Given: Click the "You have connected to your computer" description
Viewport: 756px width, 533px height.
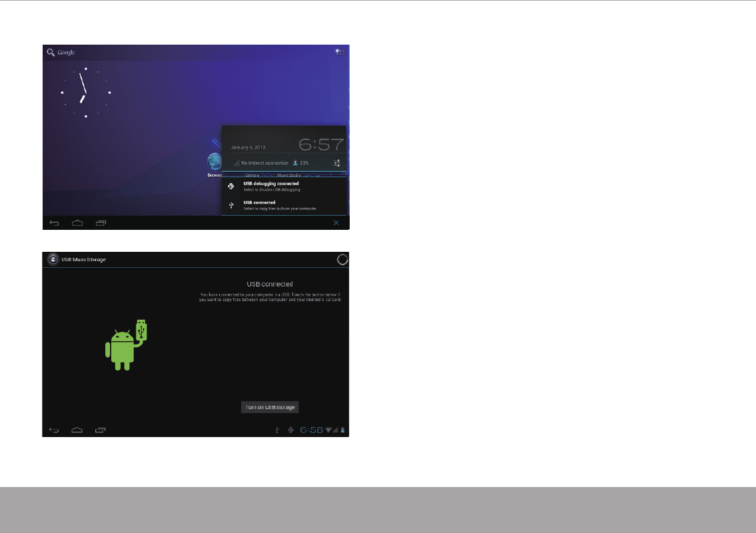Looking at the screenshot, I should 270,297.
